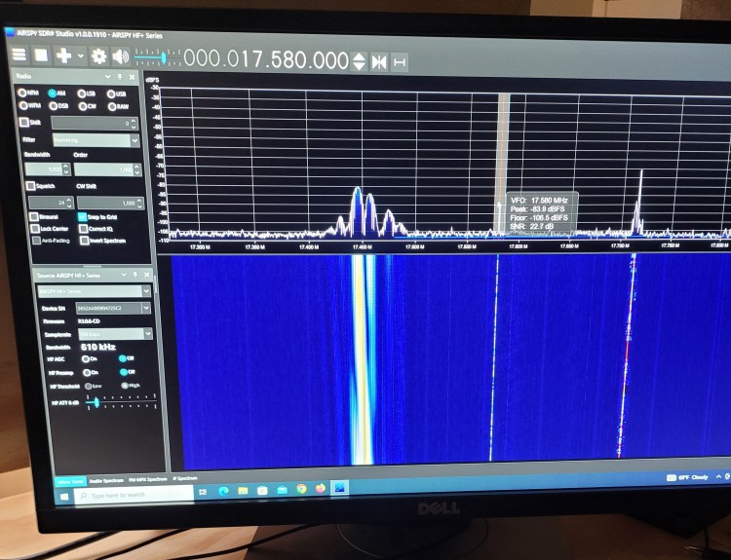Mute audio with the speaker icon
Image resolution: width=731 pixels, height=560 pixels.
tap(121, 56)
